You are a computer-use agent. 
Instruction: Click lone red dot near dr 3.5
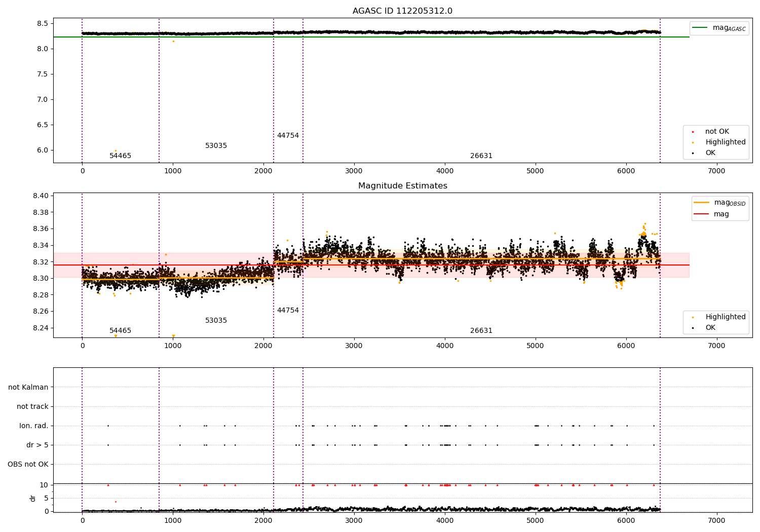pyautogui.click(x=116, y=502)
